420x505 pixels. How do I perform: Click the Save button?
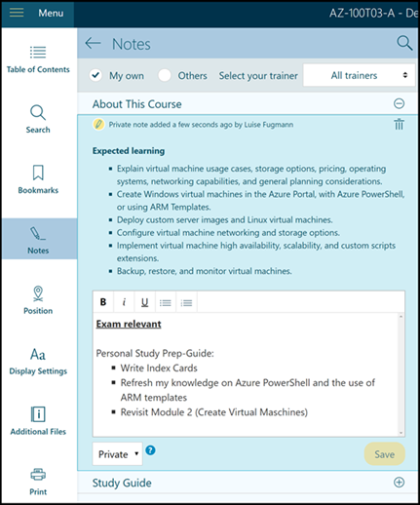385,454
